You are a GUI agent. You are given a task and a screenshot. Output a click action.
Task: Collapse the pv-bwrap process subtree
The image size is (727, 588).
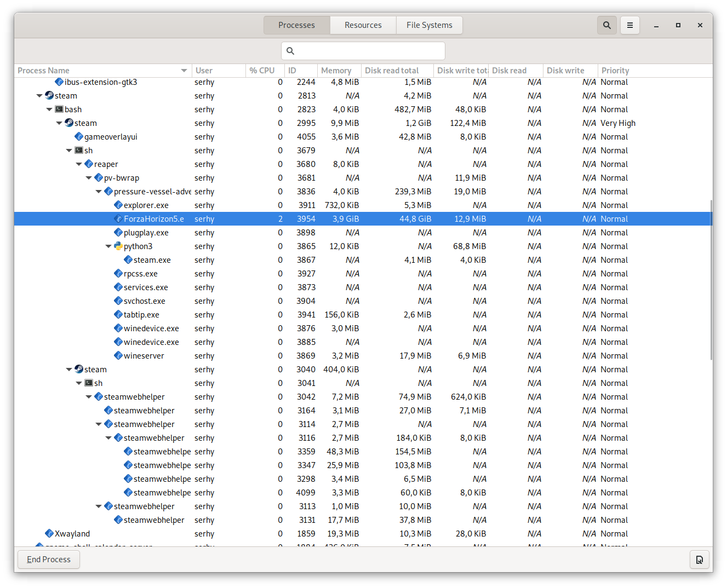89,178
